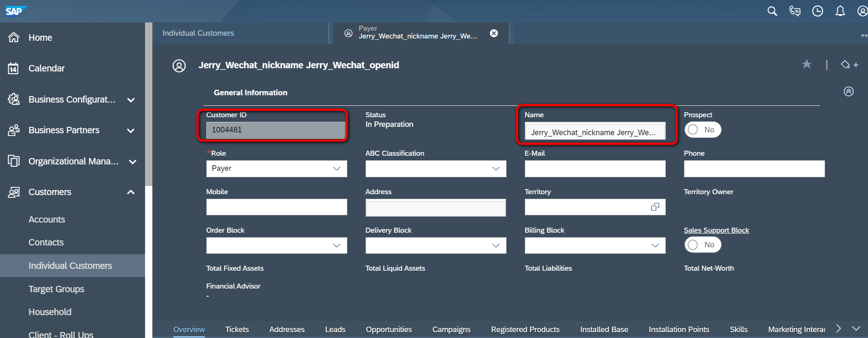The width and height of the screenshot is (868, 338).
Task: Open the Territory value help icon
Action: 655,207
